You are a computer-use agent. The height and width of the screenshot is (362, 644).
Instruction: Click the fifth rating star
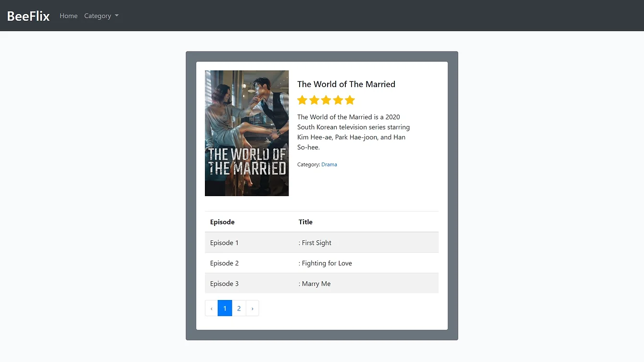point(350,100)
